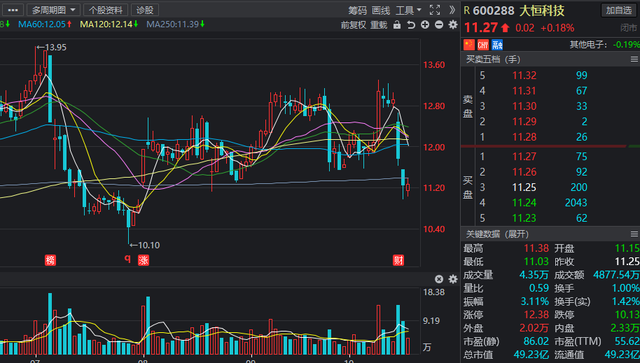Click buy level 1 price 11.27
This screenshot has width=640, height=363.
(x=524, y=156)
